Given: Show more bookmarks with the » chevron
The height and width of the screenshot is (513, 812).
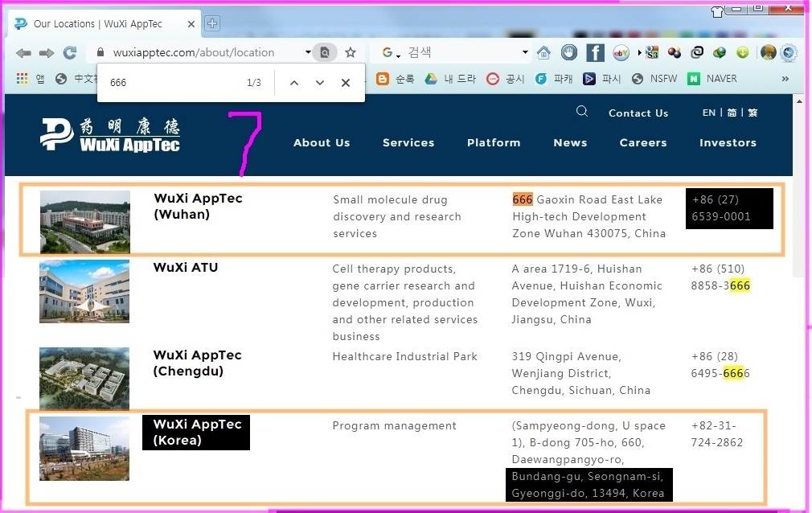Looking at the screenshot, I should (x=785, y=79).
